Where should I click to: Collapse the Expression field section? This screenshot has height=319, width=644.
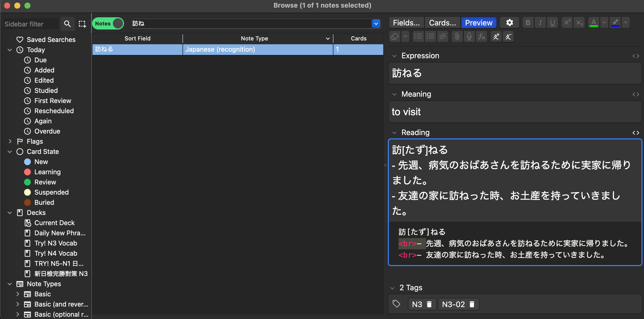pyautogui.click(x=394, y=56)
